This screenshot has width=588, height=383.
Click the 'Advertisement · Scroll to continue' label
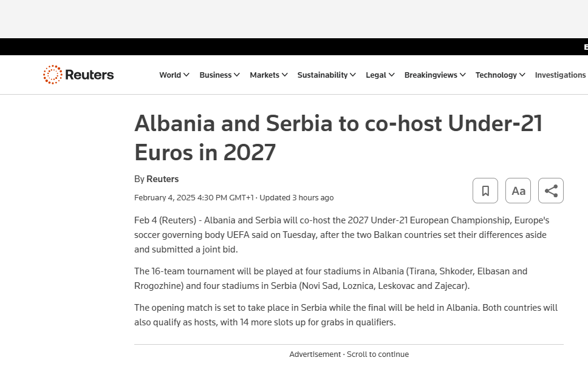click(349, 354)
